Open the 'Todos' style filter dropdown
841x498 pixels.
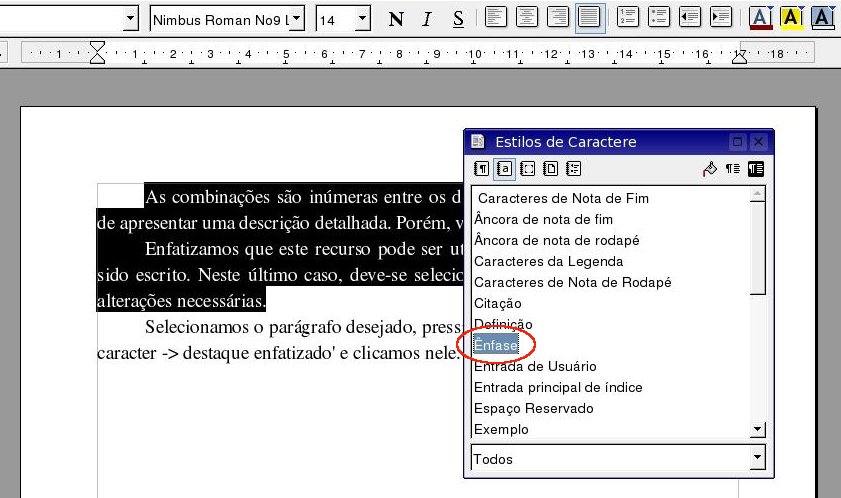click(757, 458)
